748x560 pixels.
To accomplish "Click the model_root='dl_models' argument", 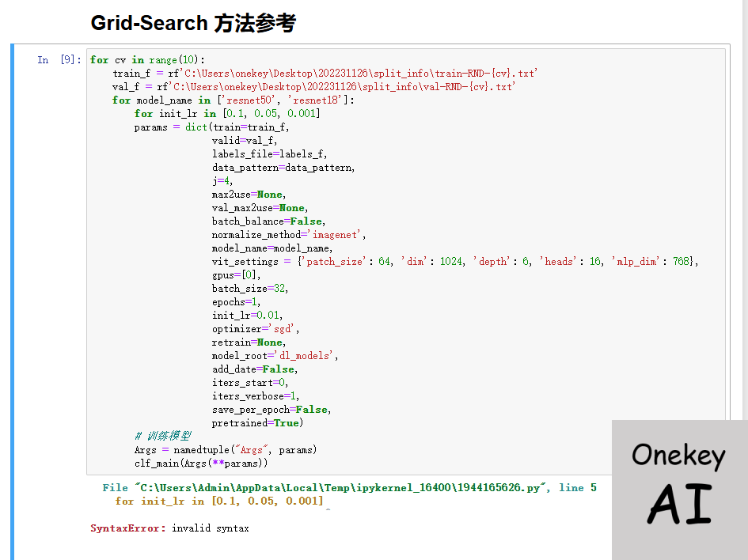I will [x=275, y=356].
